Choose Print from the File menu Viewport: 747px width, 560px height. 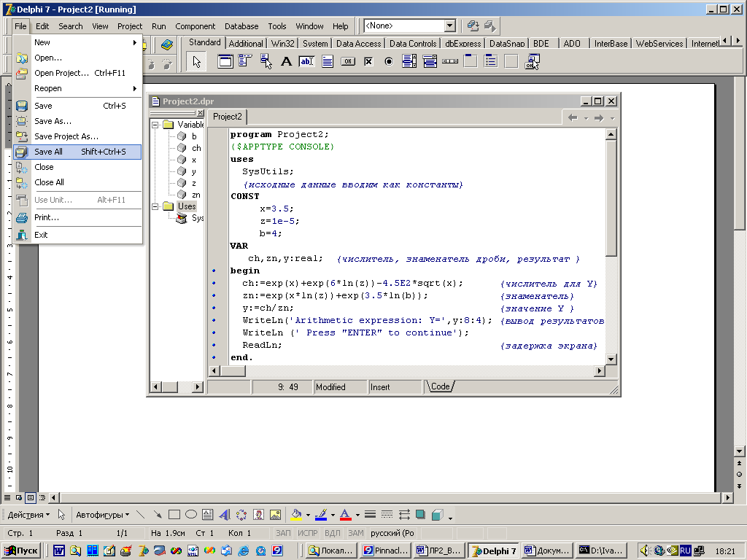pos(77,217)
